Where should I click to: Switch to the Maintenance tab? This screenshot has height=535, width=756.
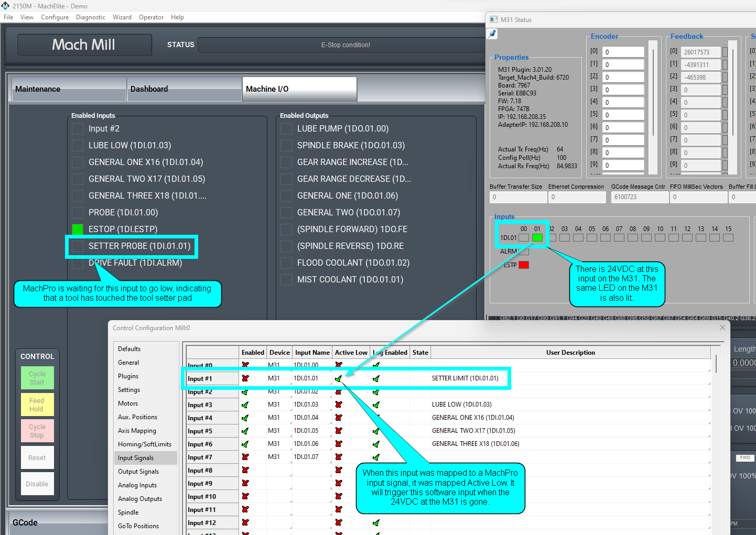pos(69,89)
